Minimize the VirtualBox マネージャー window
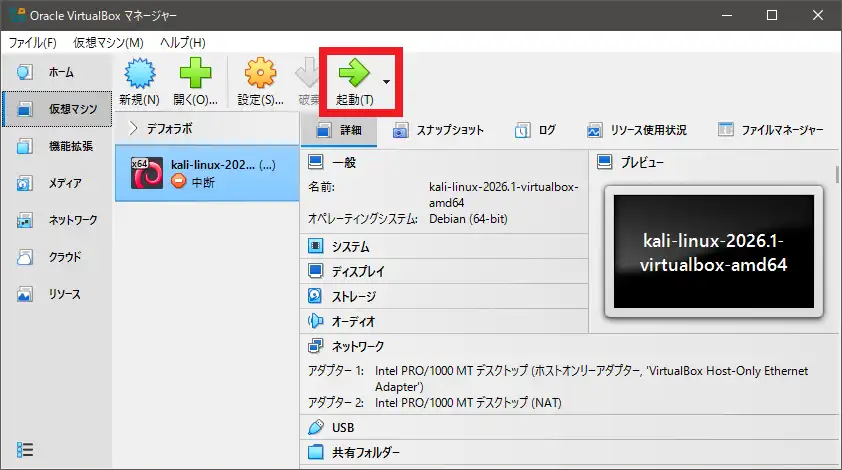Screen dimensions: 842x470 point(727,15)
